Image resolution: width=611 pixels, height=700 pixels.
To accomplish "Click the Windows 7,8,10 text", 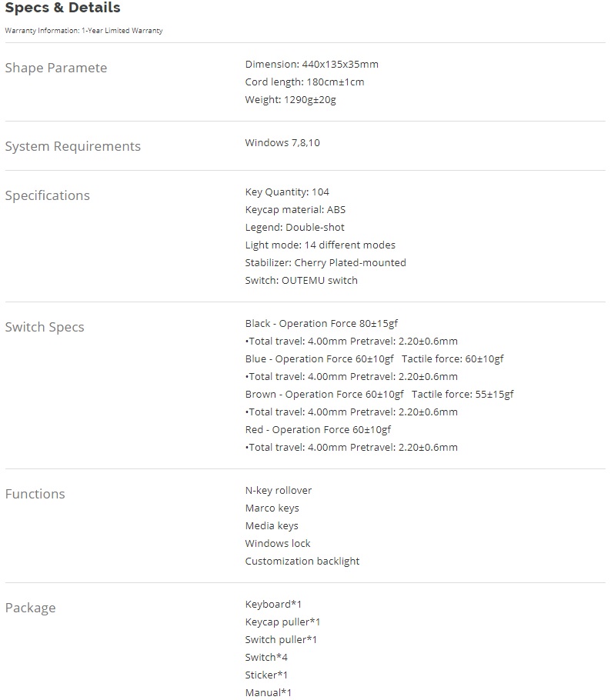I will point(282,143).
